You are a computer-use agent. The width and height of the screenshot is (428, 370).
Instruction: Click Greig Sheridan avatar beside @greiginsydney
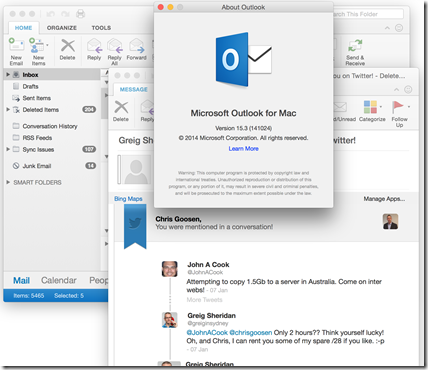170,320
